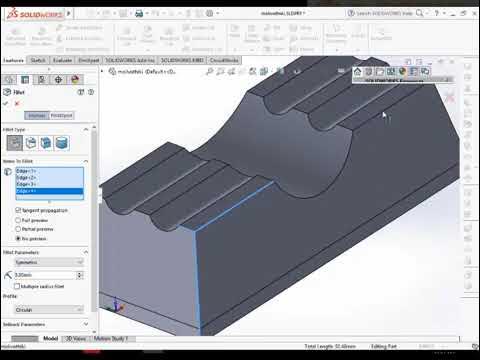Expand the SOLIDWORKS main menu arrow
The width and height of the screenshot is (480, 360).
click(69, 13)
